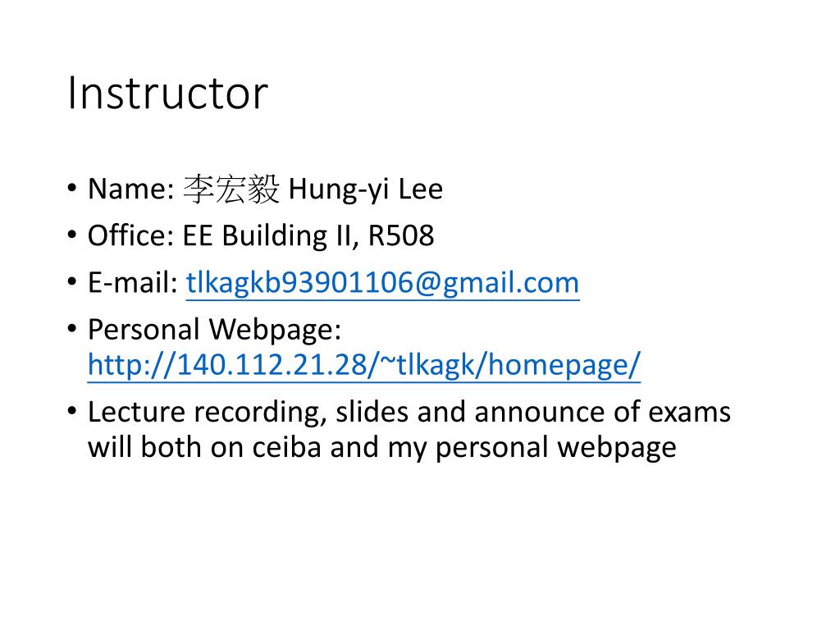
Task: Select the Chinese name 李宏毅
Action: coord(231,189)
